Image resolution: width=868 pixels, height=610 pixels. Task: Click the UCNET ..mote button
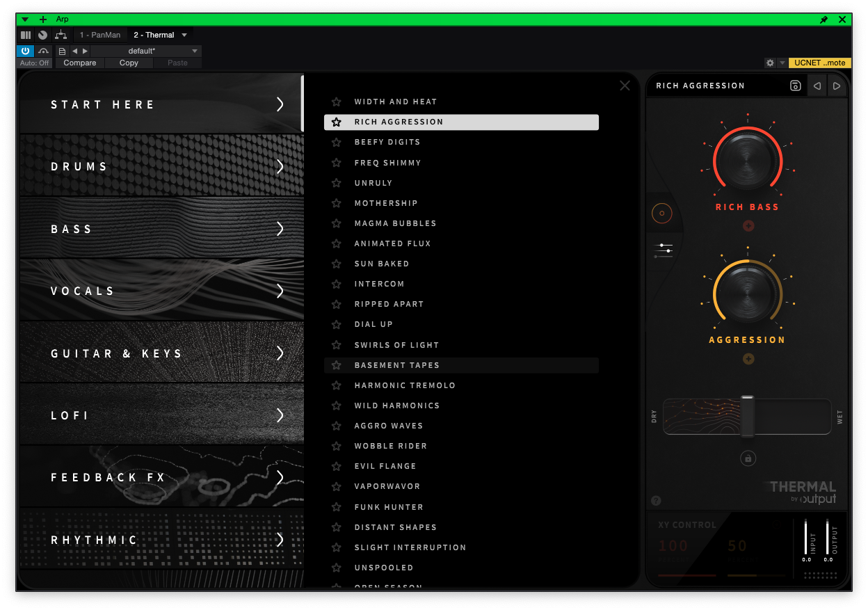tap(820, 63)
